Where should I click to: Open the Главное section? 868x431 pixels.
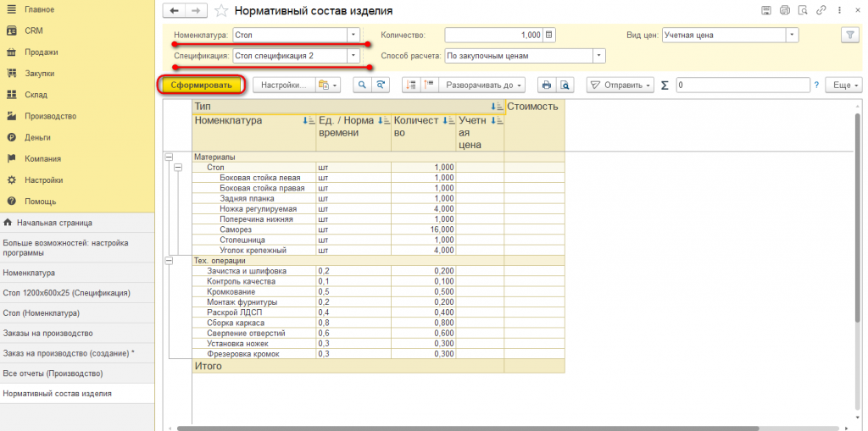[39, 10]
